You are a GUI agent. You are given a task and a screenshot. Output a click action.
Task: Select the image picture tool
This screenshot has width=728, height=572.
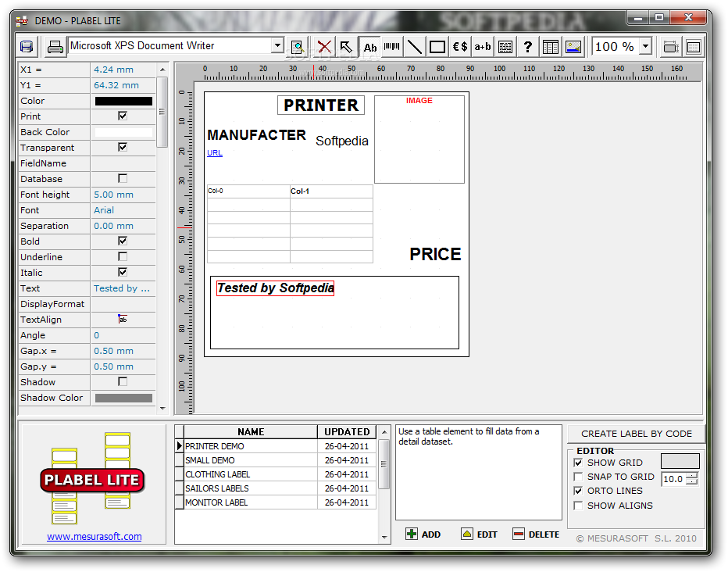[x=573, y=47]
